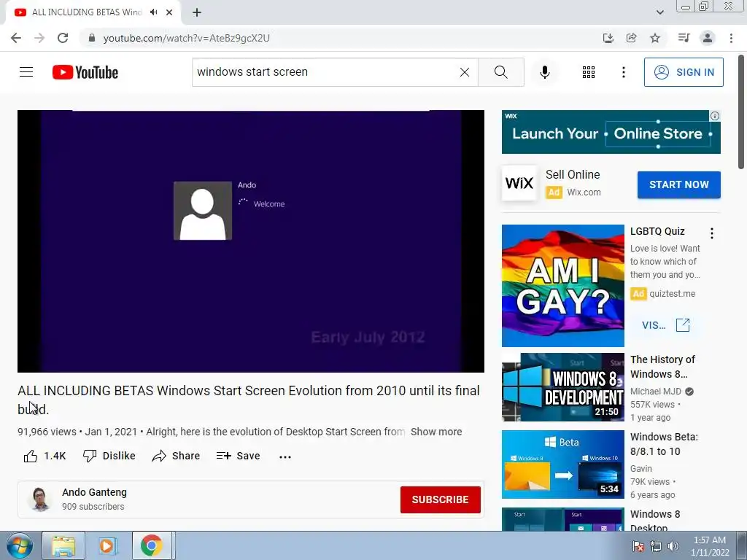Reload the page with the refresh icon
This screenshot has height=560, width=747.
coord(63,38)
